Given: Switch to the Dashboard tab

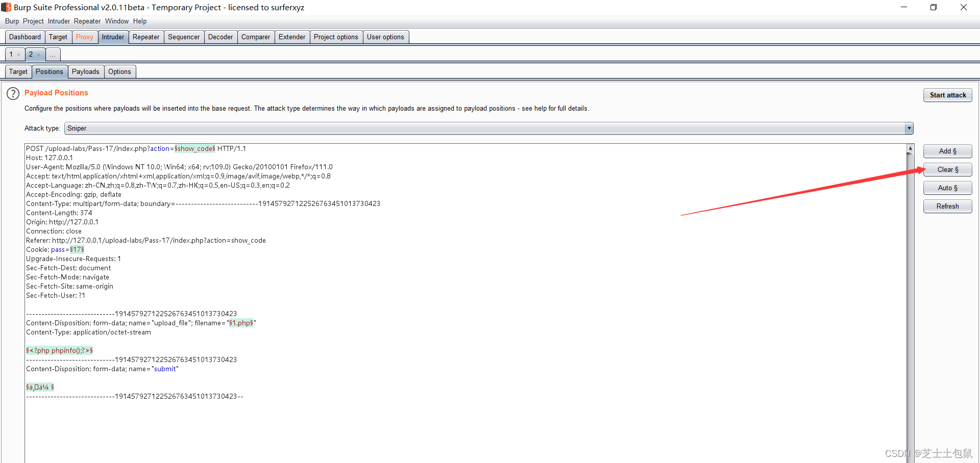Looking at the screenshot, I should [25, 37].
